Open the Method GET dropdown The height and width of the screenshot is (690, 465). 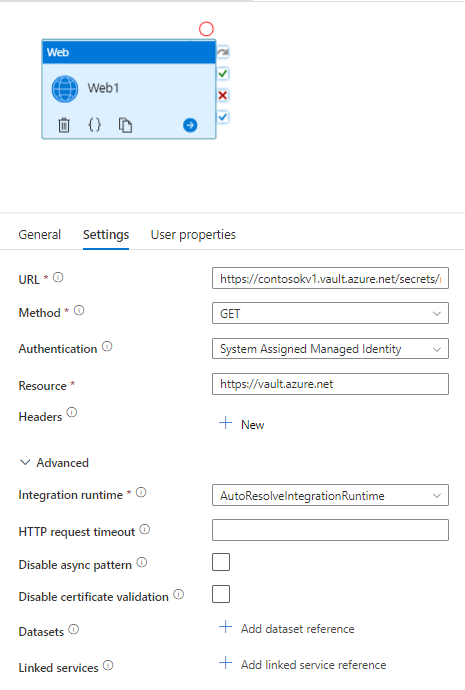(x=330, y=313)
